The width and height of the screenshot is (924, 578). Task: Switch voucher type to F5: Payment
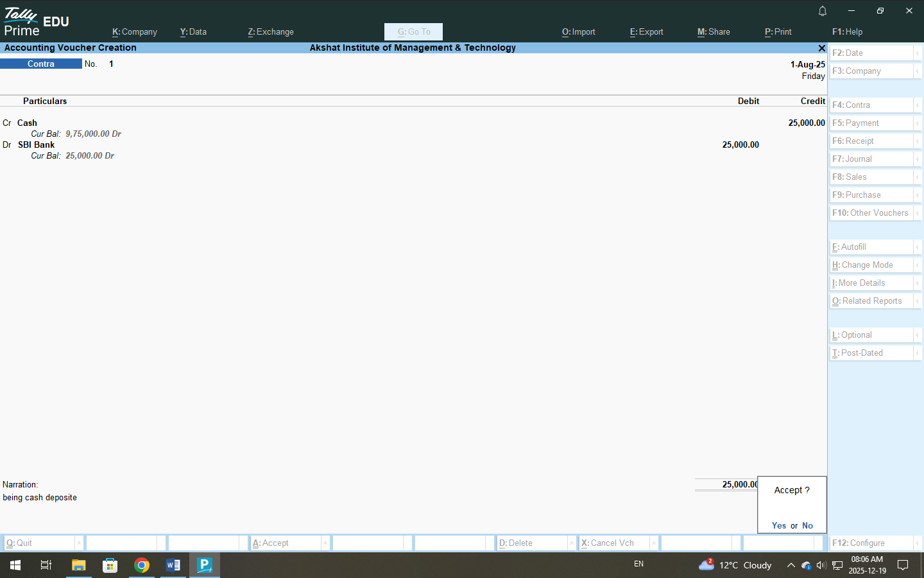tap(871, 123)
